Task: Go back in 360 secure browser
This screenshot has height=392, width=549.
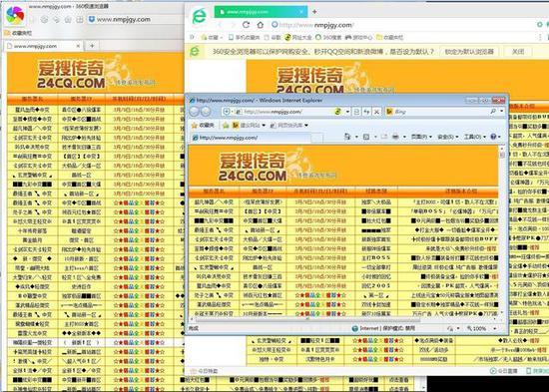Action: [x=220, y=25]
